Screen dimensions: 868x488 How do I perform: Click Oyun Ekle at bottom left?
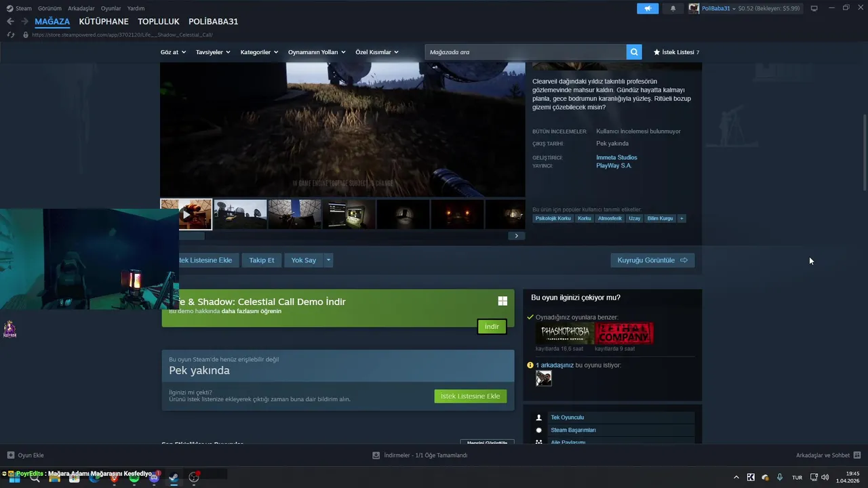25,455
